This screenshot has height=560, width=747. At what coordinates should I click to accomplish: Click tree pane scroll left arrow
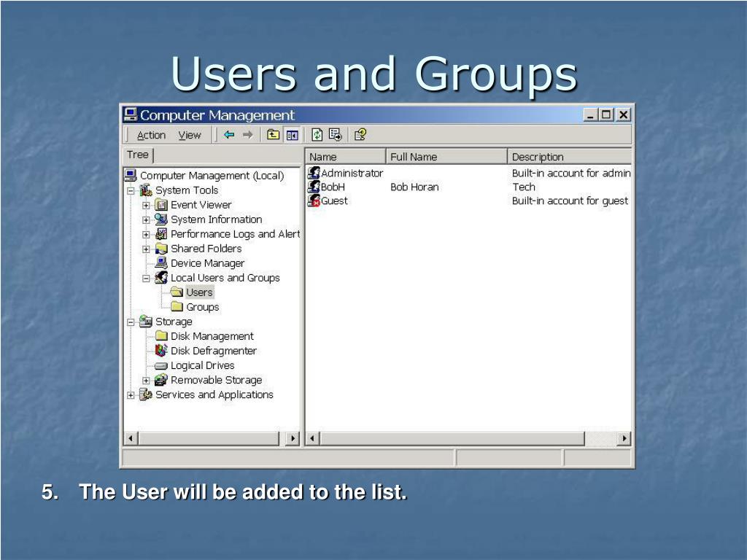[x=131, y=438]
